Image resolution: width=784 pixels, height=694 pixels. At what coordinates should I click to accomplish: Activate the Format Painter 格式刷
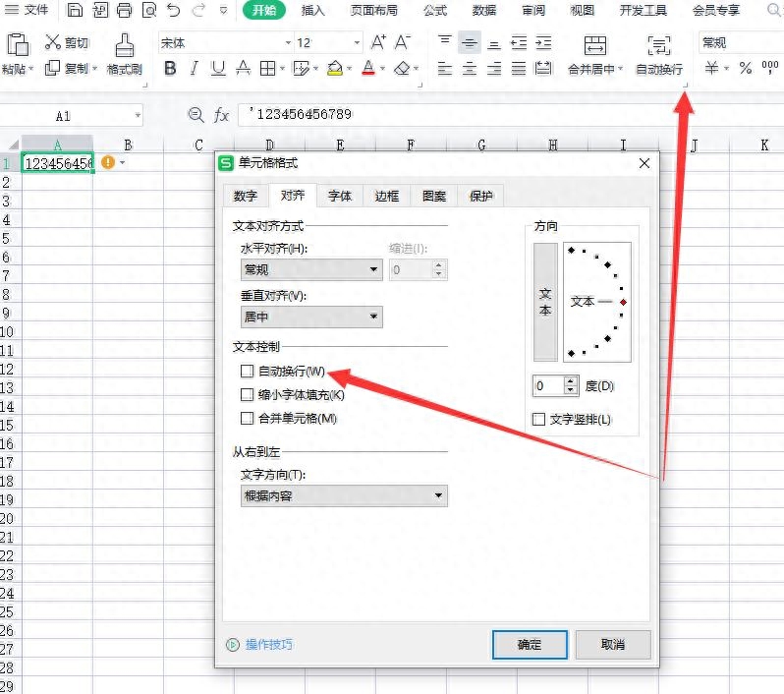pyautogui.click(x=124, y=54)
